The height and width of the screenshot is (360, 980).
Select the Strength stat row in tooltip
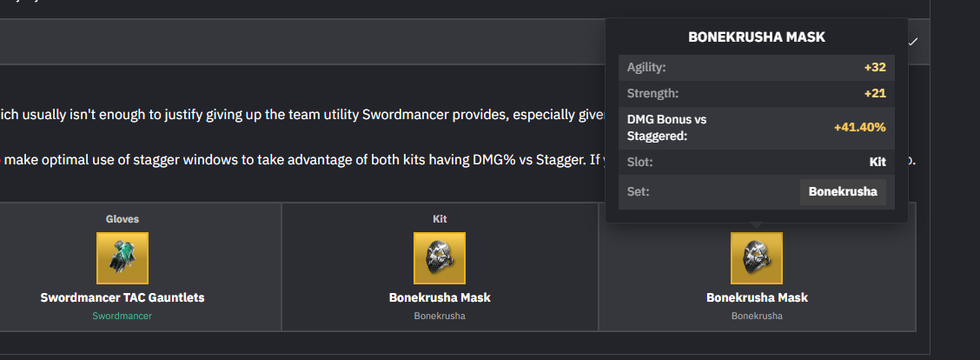(x=756, y=93)
